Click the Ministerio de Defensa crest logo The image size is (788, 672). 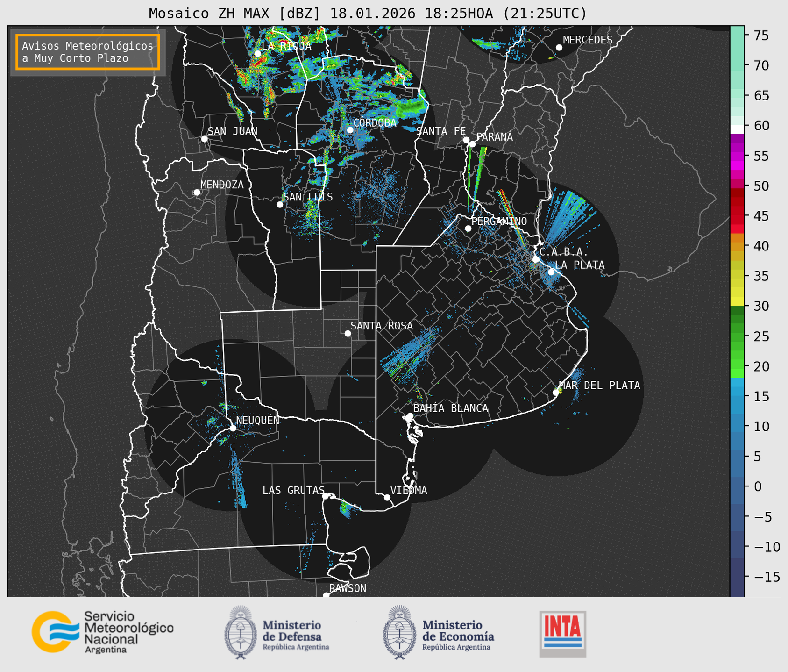coord(241,632)
